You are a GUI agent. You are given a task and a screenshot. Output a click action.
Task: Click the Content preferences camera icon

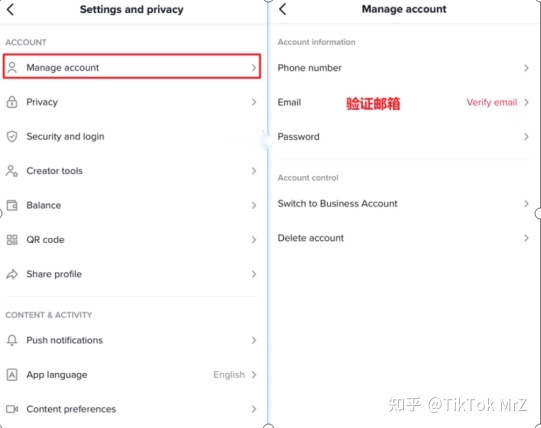click(x=12, y=409)
